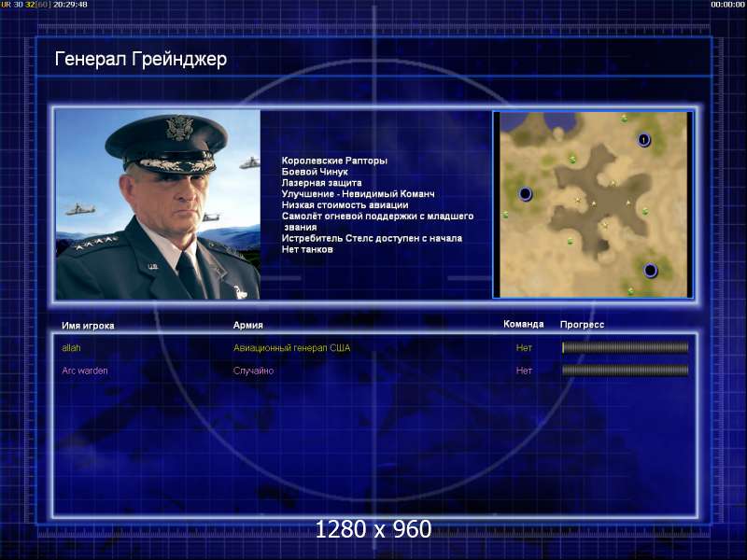Click ability line 'Боевой Чинук'

point(315,172)
